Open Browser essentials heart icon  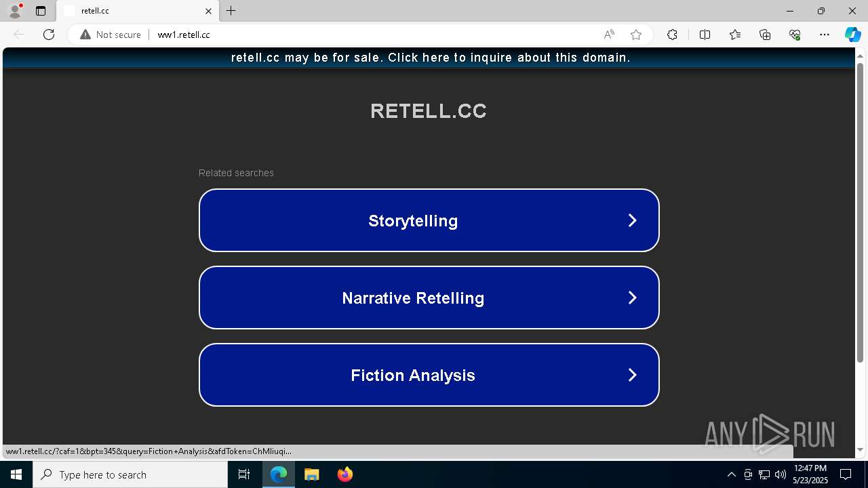pos(795,35)
